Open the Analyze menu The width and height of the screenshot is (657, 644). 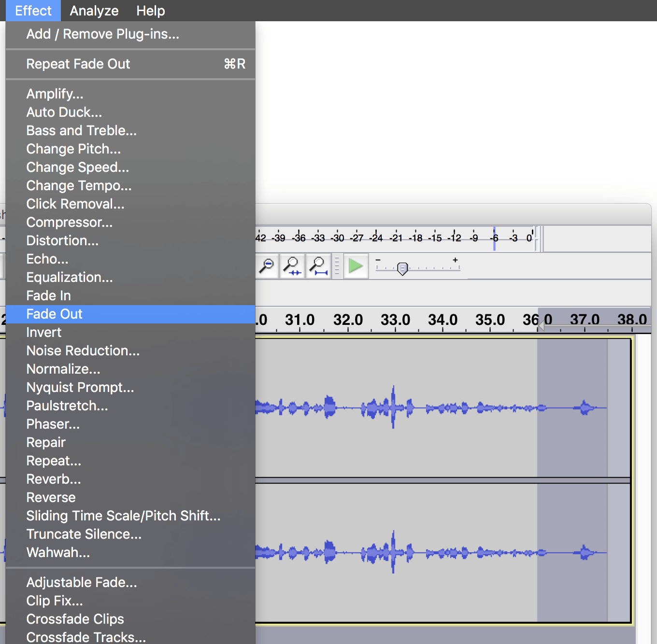click(94, 11)
